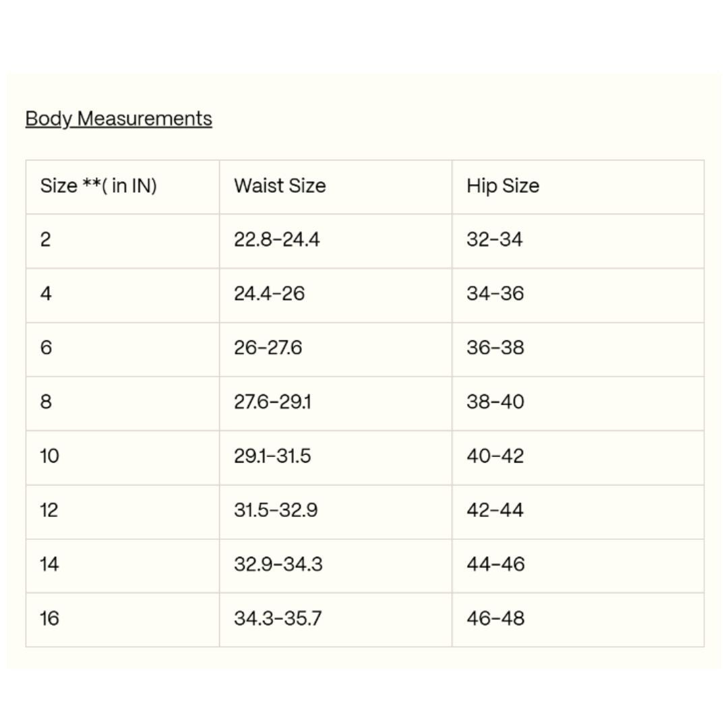Select waist value 29.1-31.5
The width and height of the screenshot is (728, 728).
(x=272, y=456)
